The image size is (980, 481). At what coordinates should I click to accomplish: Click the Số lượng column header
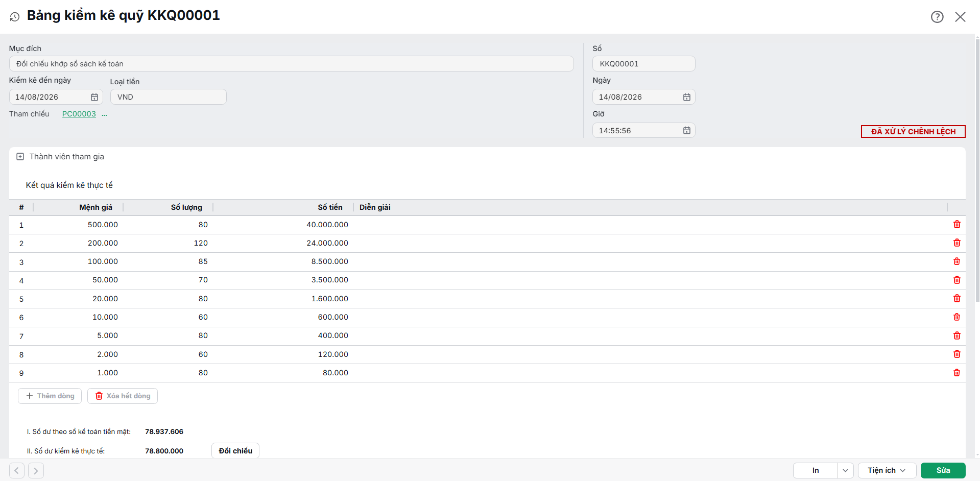(x=186, y=207)
